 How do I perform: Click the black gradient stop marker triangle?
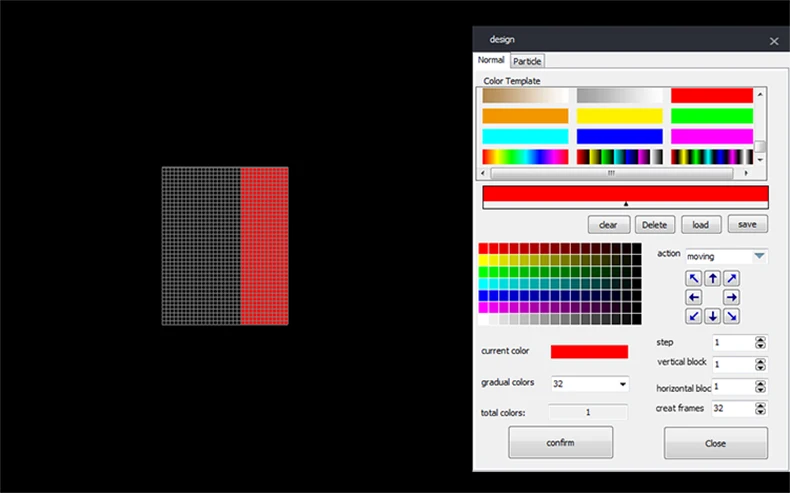tap(626, 204)
